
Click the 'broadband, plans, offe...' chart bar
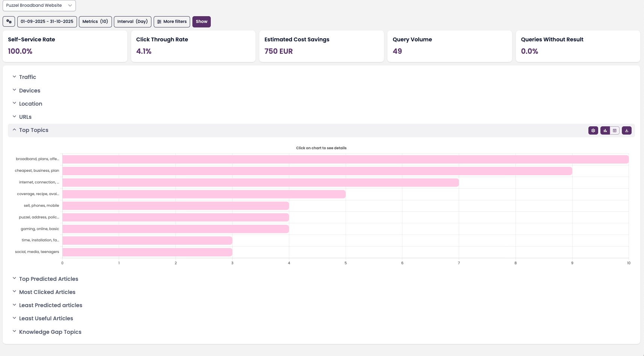click(345, 159)
